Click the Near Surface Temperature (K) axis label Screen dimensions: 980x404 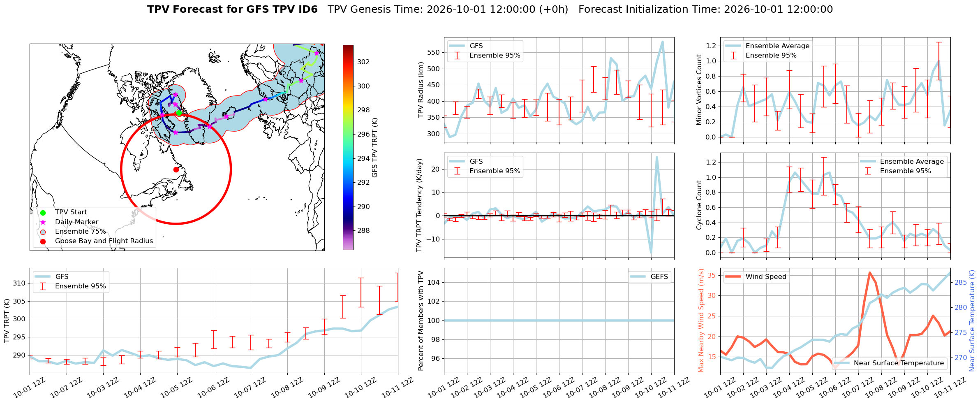click(972, 320)
